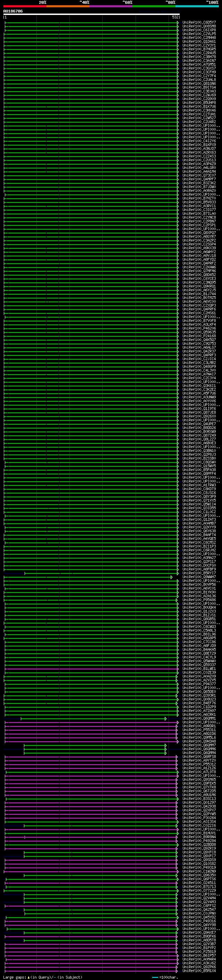Viewport: 222px width, 980px height.
Task: Select the UniRef100_Q81GN6 label
Action: point(199,84)
